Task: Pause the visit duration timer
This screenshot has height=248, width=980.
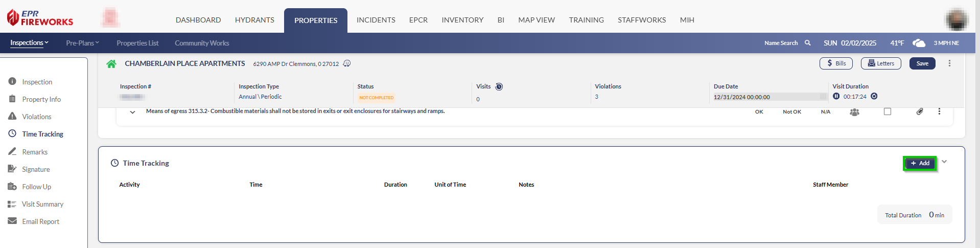Action: [x=836, y=96]
